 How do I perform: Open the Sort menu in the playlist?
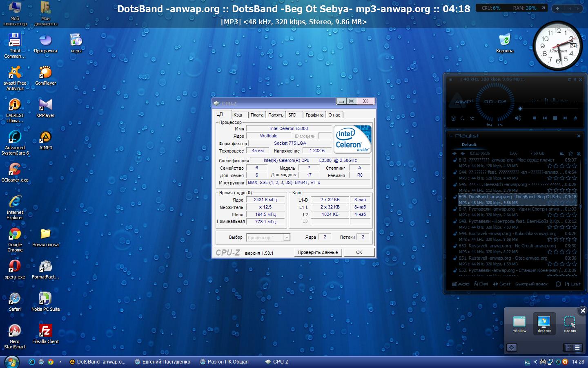[x=501, y=284]
